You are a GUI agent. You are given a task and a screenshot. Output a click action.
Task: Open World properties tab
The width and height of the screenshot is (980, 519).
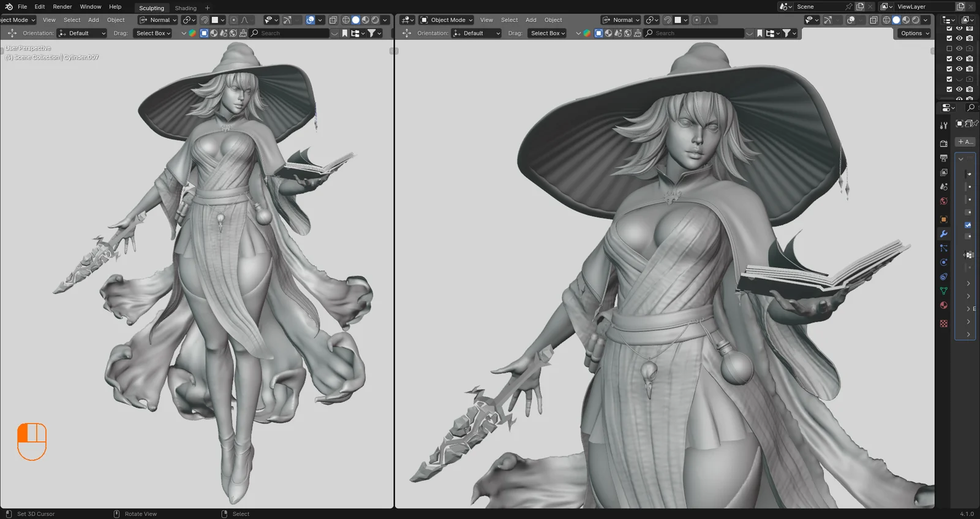(944, 202)
